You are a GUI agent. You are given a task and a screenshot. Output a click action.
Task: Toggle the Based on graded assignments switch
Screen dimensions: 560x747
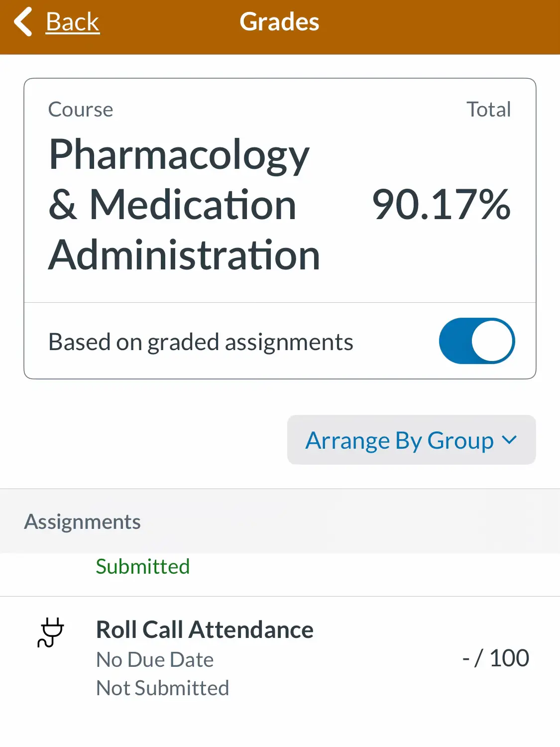(476, 341)
